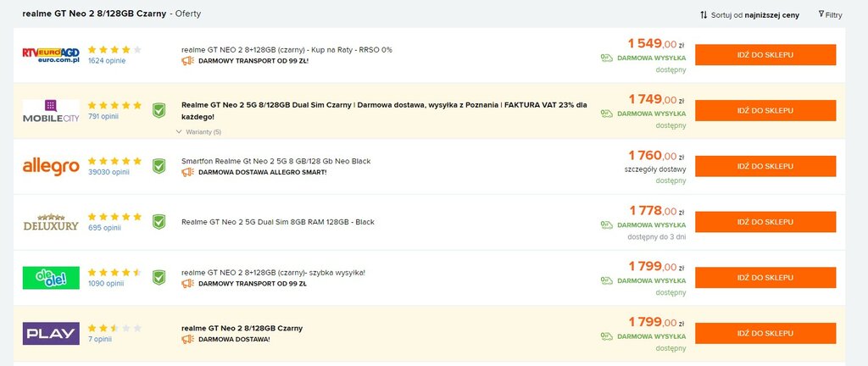Screen dimensions: 868x366
Task: Click the filter funnel icon
Action: [821, 14]
